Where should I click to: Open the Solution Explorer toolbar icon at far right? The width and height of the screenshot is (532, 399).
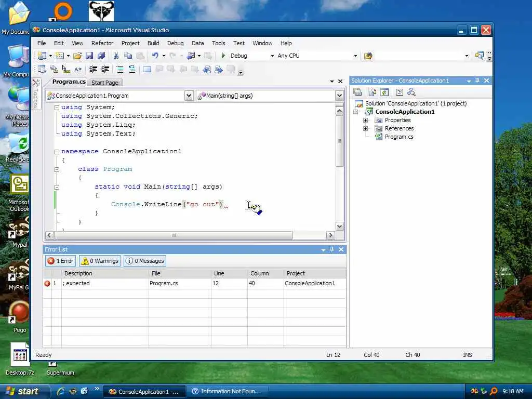(x=479, y=56)
